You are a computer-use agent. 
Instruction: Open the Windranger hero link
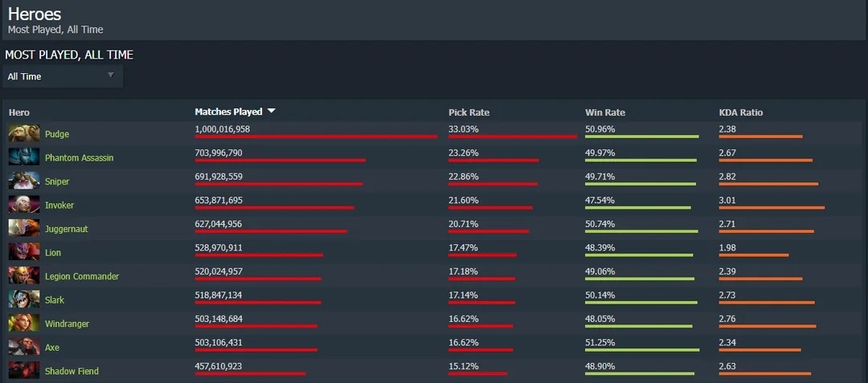point(67,324)
